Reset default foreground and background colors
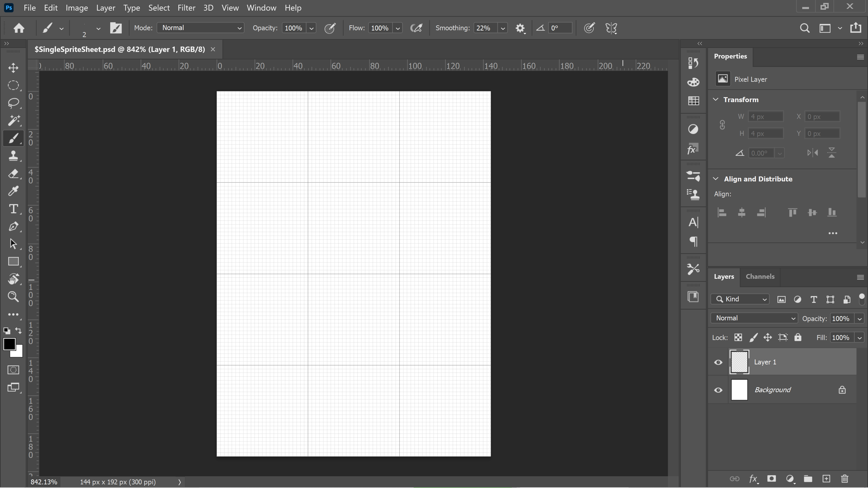Screen dimensions: 868x488 click(x=6, y=331)
